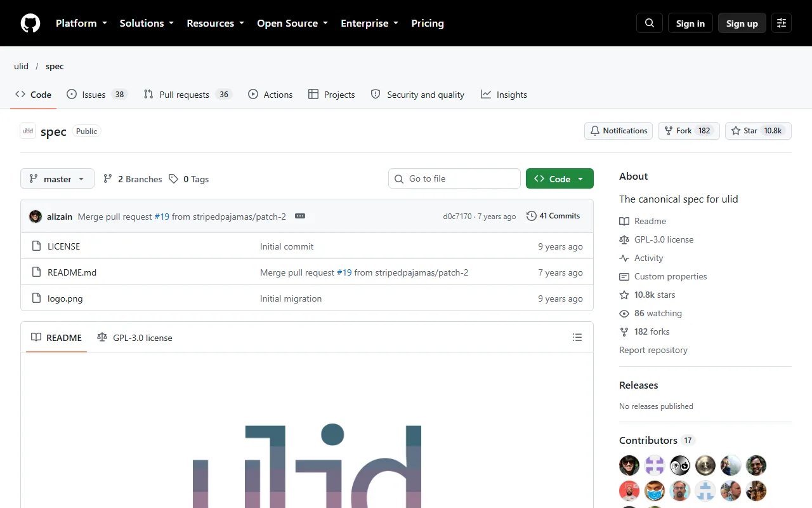Select the README tab
This screenshot has height=508, width=812.
[x=56, y=338]
